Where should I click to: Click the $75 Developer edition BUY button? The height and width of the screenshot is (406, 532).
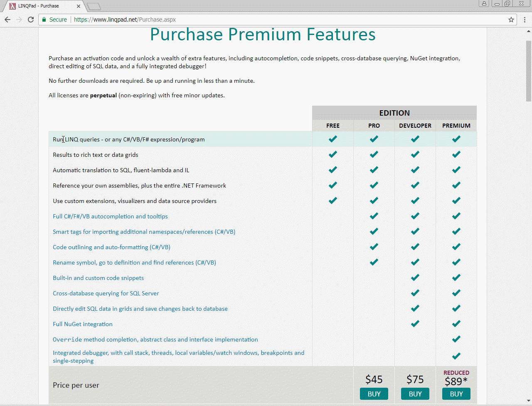click(415, 394)
